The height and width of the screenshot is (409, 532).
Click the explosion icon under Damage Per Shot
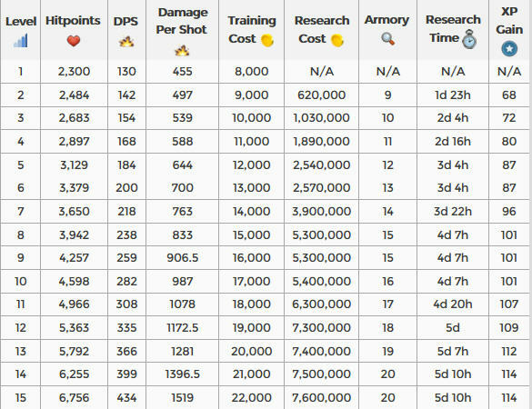[182, 51]
